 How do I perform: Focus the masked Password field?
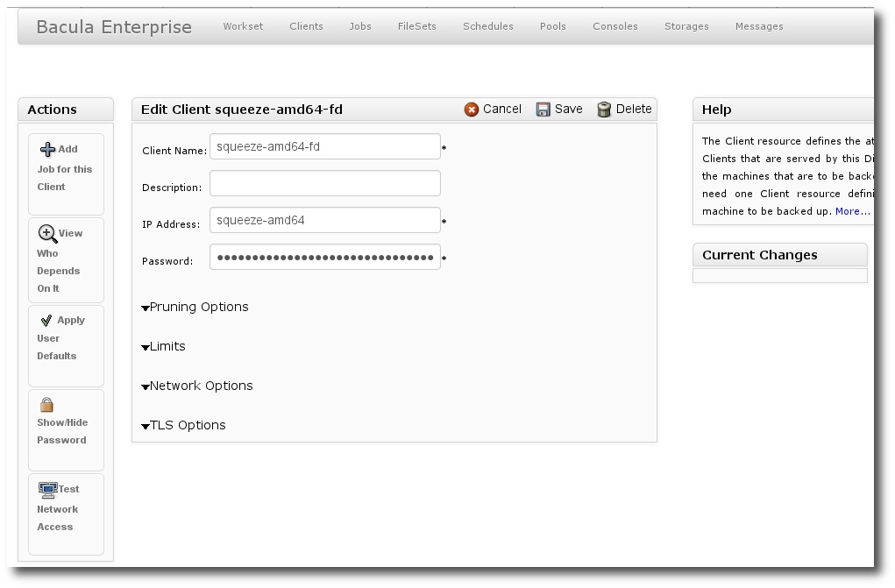coord(325,257)
